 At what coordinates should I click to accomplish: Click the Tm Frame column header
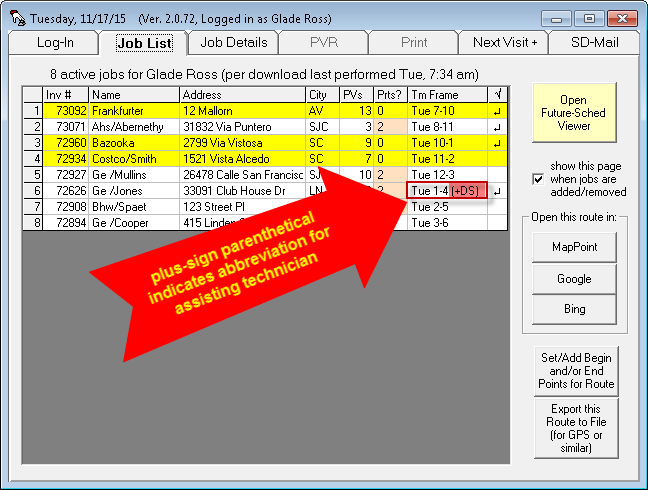[447, 94]
